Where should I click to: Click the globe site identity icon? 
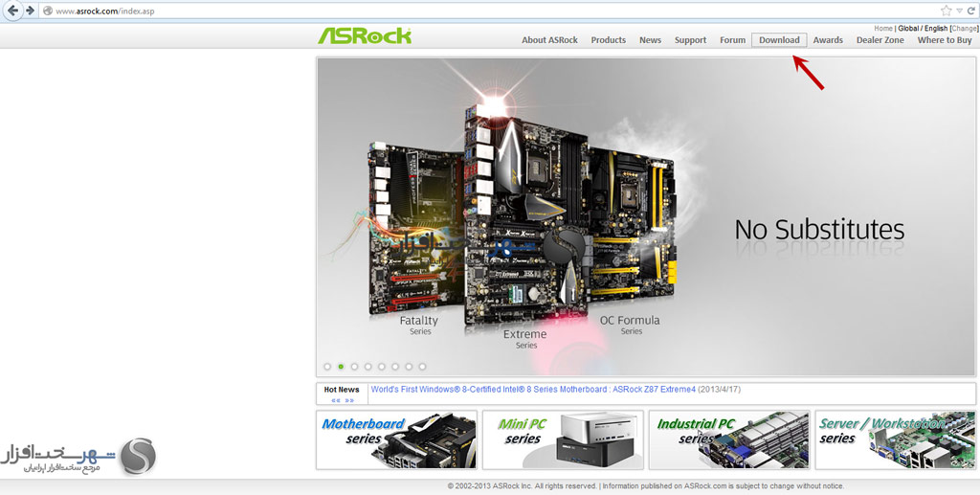tap(48, 11)
